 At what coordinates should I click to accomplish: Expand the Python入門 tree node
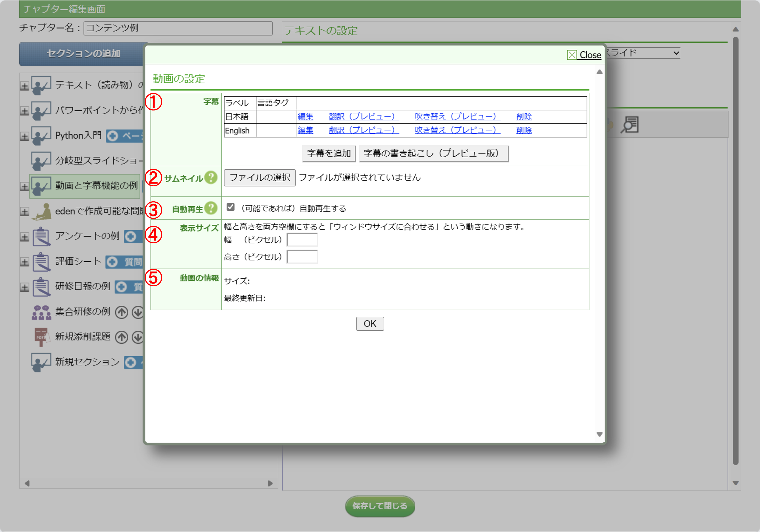point(25,136)
